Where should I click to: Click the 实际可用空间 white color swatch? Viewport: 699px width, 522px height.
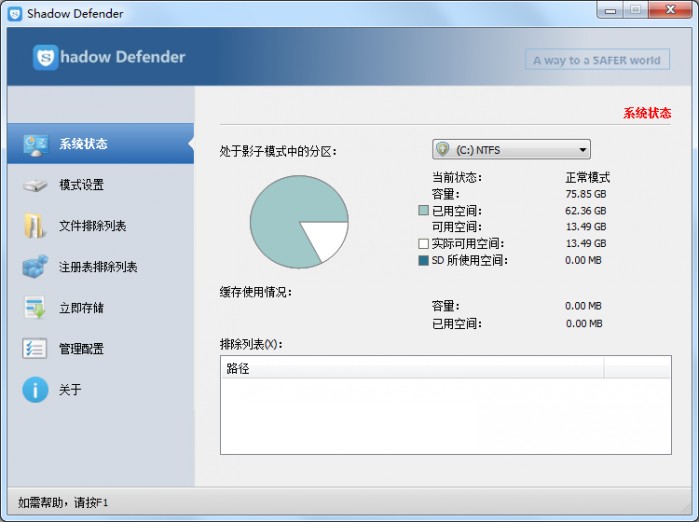point(424,243)
